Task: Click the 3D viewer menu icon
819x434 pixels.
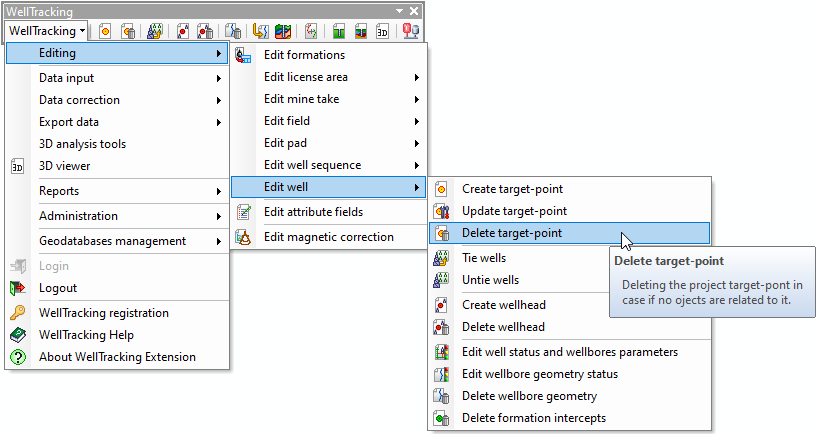Action: click(17, 167)
